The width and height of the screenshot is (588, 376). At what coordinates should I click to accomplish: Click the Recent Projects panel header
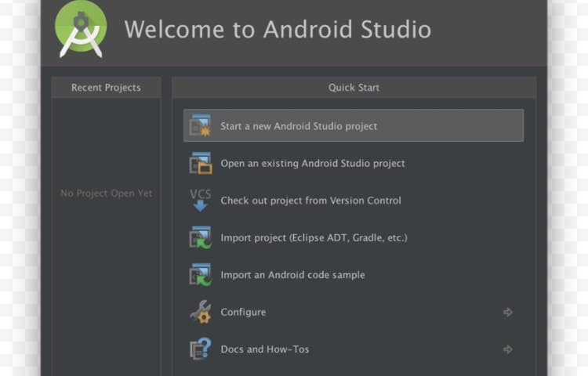click(106, 88)
